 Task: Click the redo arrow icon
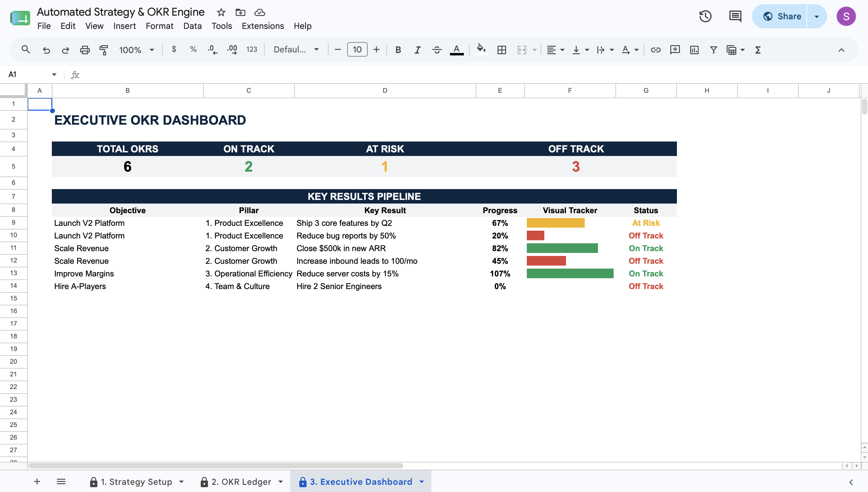tap(65, 50)
